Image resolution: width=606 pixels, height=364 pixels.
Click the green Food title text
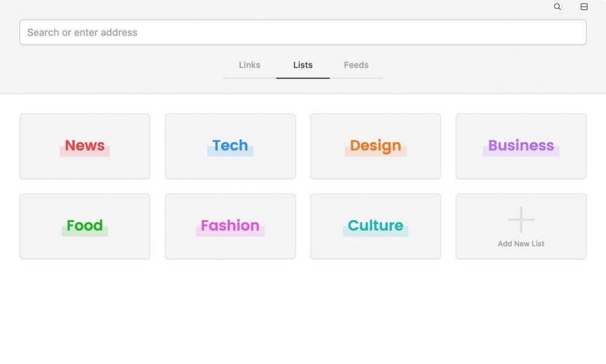(x=85, y=226)
